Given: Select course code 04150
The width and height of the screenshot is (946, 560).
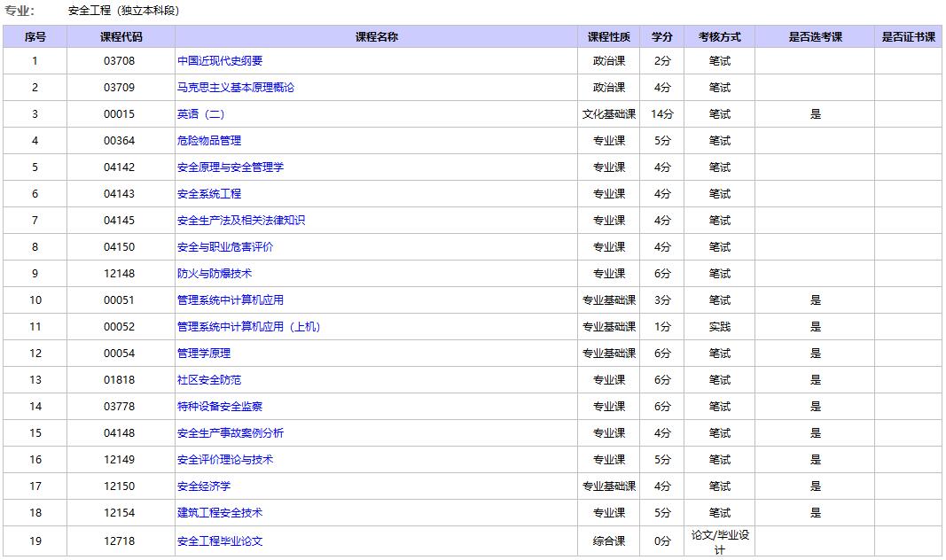Looking at the screenshot, I should point(120,246).
